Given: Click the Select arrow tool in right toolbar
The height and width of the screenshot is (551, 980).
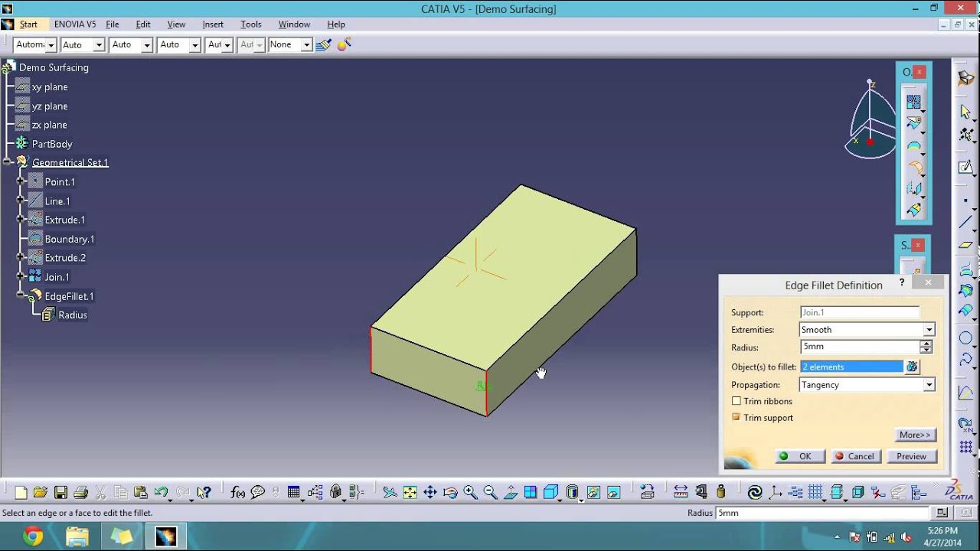Looking at the screenshot, I should point(965,112).
